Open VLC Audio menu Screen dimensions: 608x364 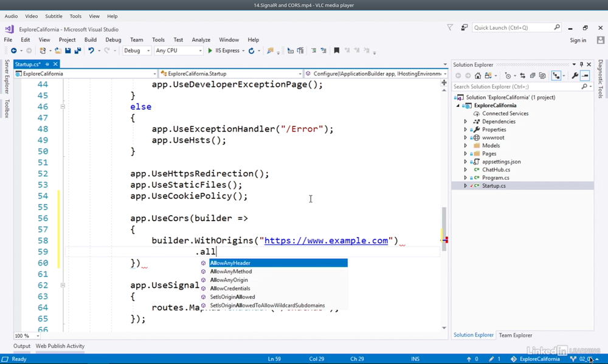tap(11, 16)
